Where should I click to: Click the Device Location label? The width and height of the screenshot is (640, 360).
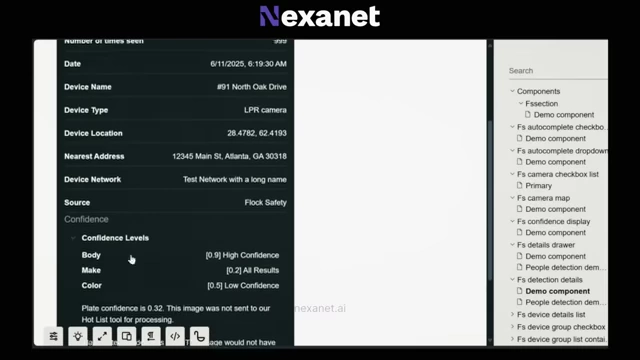93,133
